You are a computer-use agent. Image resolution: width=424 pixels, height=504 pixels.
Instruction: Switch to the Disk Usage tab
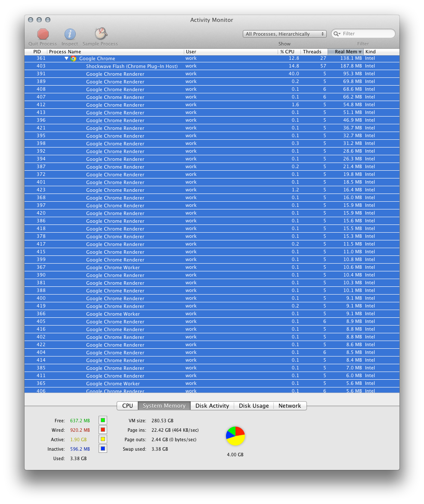pos(254,406)
